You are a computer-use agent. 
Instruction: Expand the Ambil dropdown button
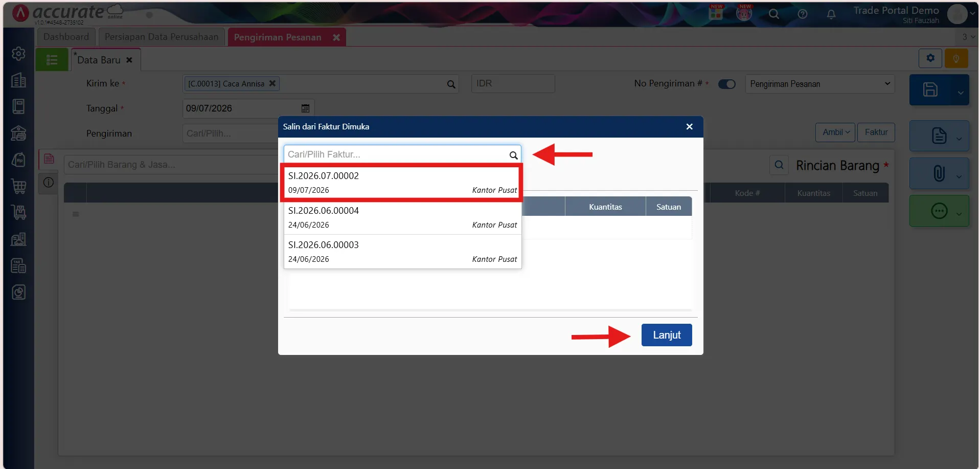(x=835, y=132)
